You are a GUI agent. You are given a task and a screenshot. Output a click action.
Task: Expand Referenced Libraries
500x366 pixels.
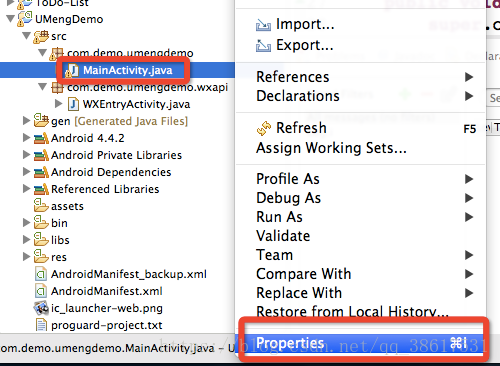coord(26,189)
